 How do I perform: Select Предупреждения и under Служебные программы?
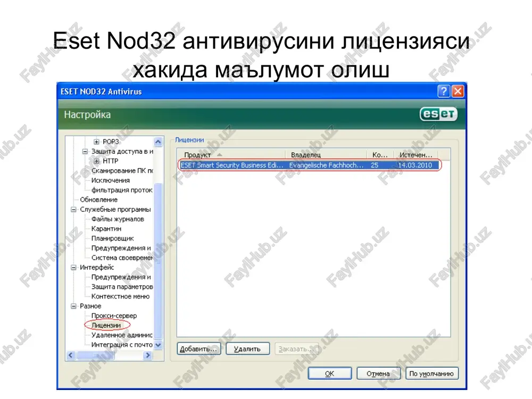(x=121, y=248)
